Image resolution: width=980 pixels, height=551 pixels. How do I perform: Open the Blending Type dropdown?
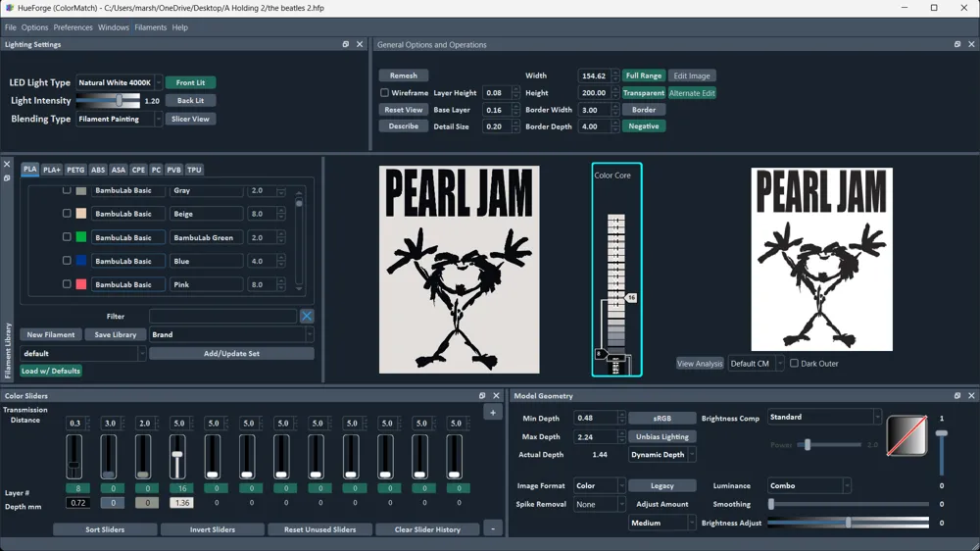(x=119, y=119)
